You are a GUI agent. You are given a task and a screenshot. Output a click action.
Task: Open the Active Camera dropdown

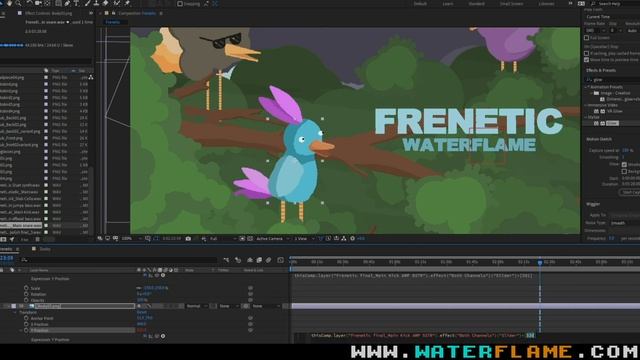(x=272, y=238)
